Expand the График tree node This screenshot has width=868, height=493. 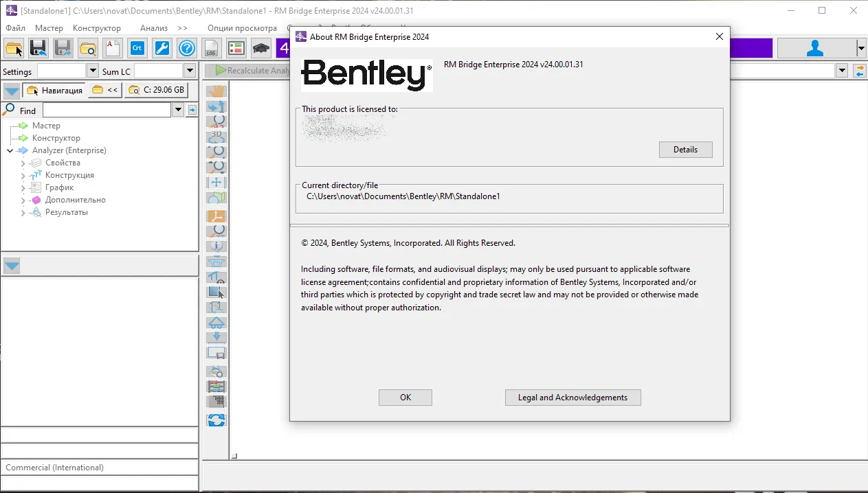[23, 188]
